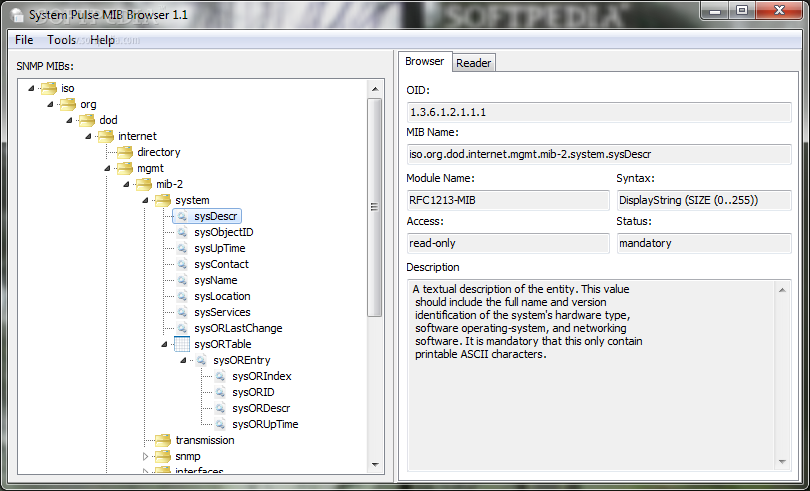Click the snmp folder icon

(163, 457)
